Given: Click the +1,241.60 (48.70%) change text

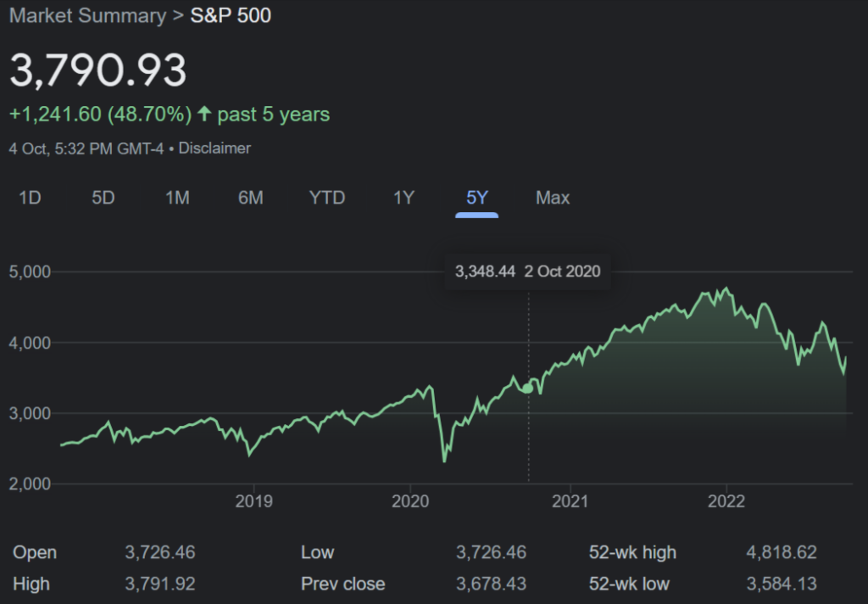Looking at the screenshot, I should (x=100, y=115).
